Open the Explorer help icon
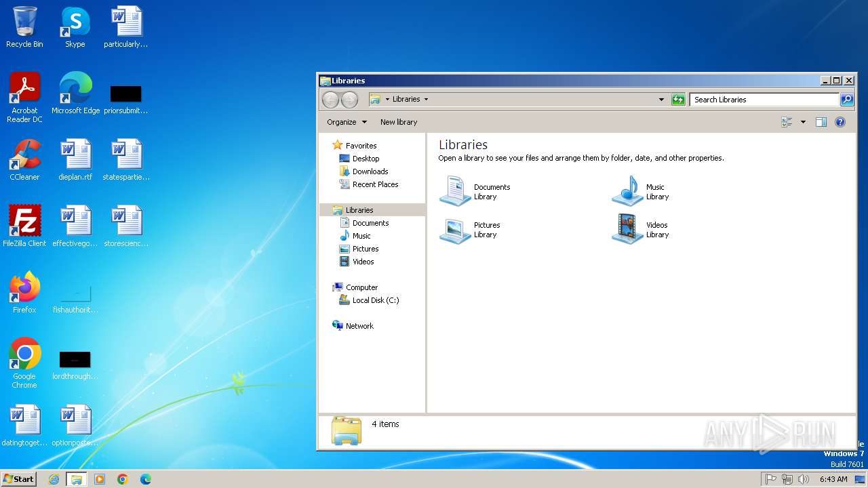This screenshot has width=868, height=488. [x=840, y=122]
